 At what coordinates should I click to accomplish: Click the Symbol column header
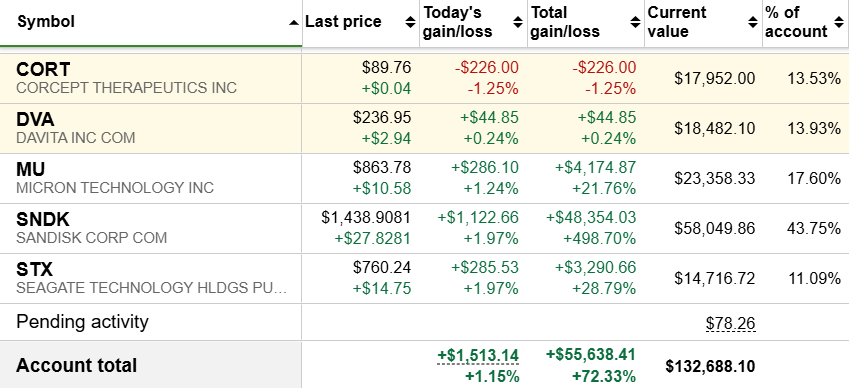(x=46, y=22)
